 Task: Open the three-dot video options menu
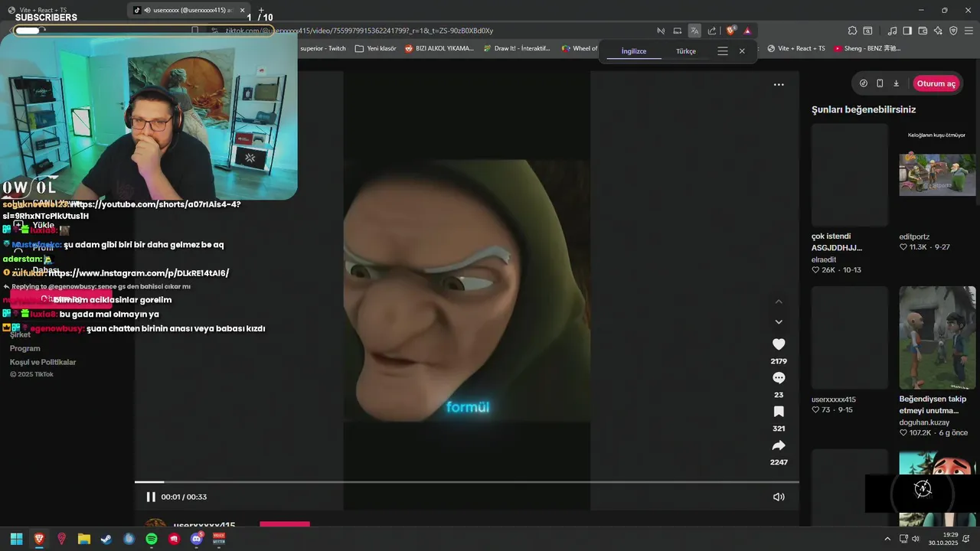[779, 85]
